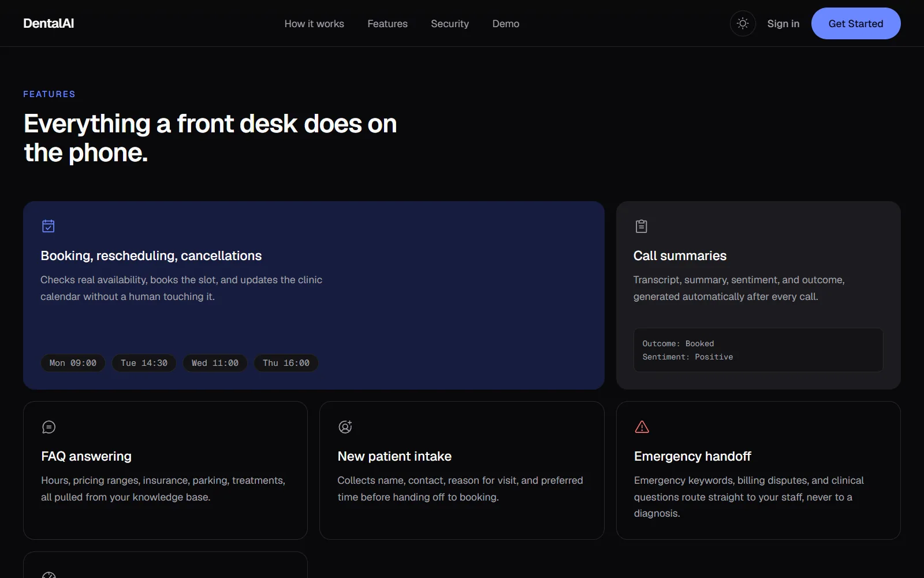Click the 'Checks real availability' description text
Image resolution: width=924 pixels, height=578 pixels.
coord(181,288)
